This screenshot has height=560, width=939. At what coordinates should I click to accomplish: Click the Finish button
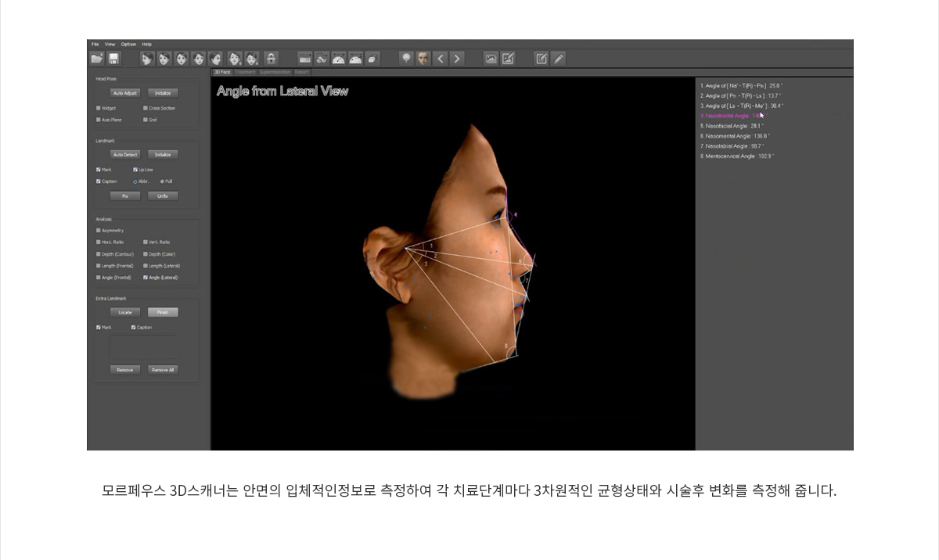tap(163, 311)
